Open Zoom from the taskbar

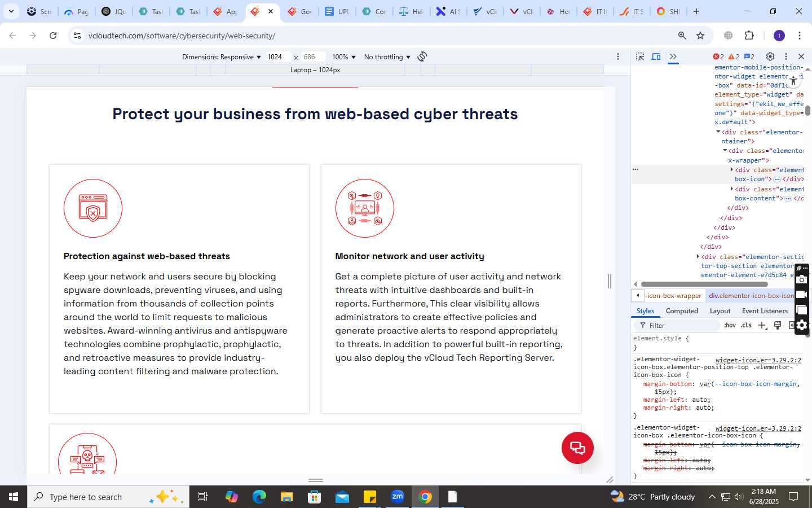(398, 497)
